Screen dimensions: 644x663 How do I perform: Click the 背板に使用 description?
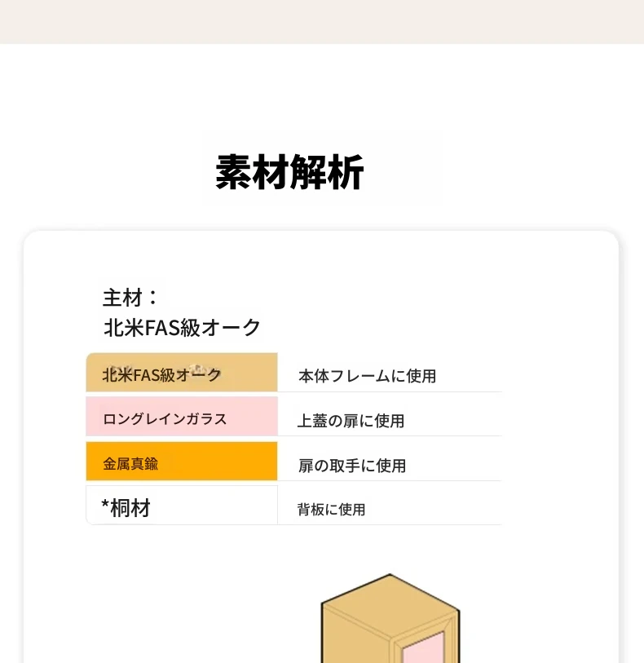tap(331, 510)
